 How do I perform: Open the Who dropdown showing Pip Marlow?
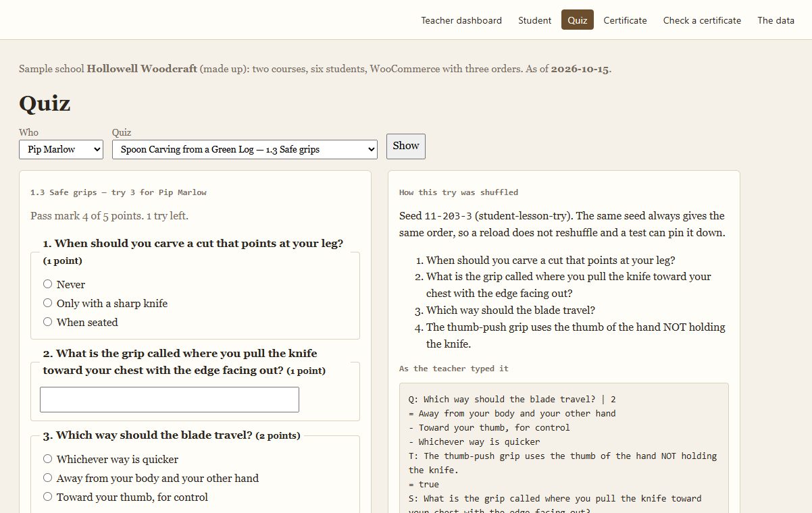61,149
